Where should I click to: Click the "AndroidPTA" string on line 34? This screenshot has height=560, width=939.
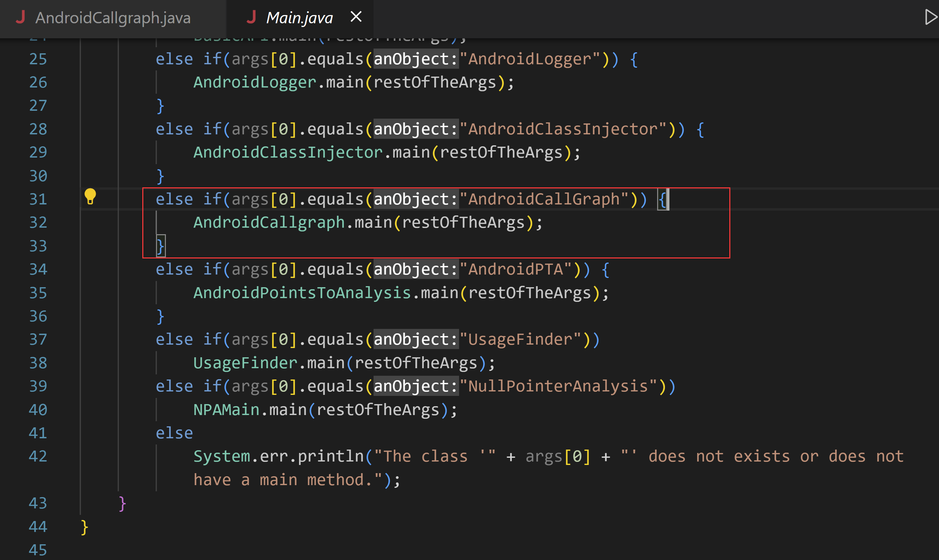point(516,269)
